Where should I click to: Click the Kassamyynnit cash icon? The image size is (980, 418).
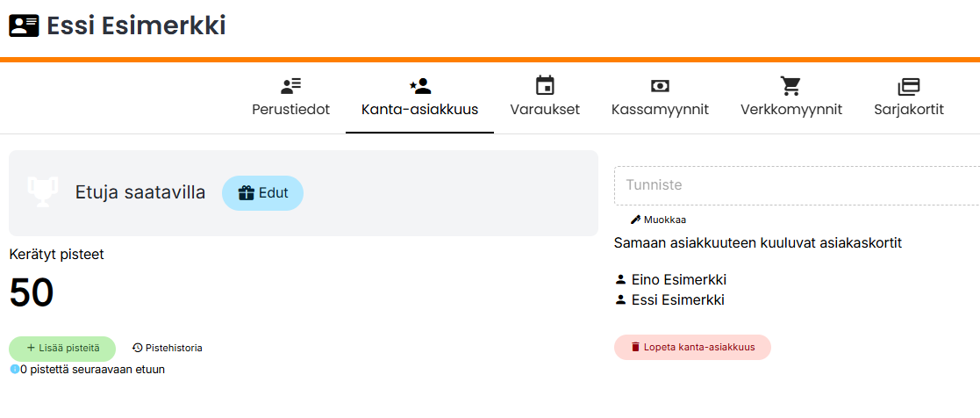(x=660, y=86)
